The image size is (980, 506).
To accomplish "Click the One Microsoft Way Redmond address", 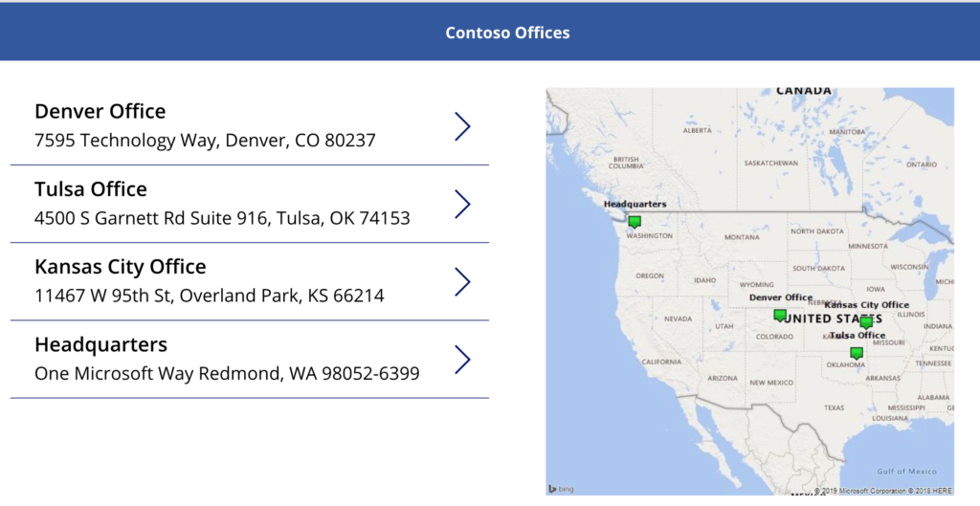I will click(227, 373).
